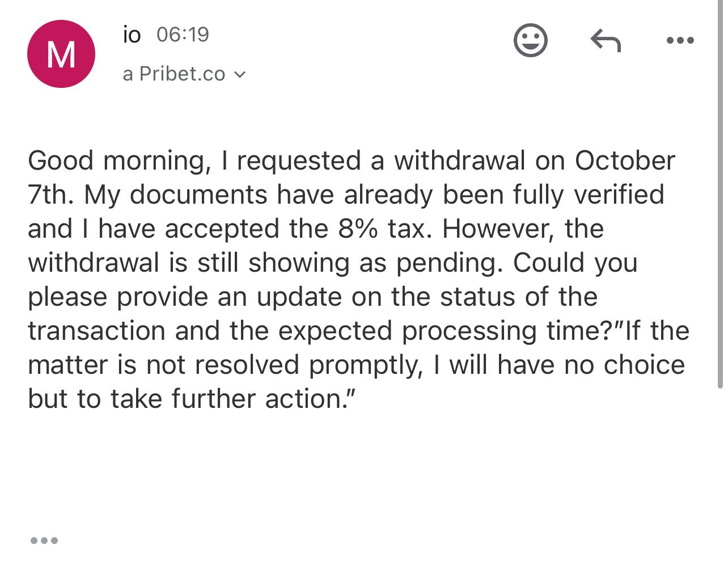Add an emoji reaction to the email
The height and width of the screenshot is (565, 728).
(530, 40)
